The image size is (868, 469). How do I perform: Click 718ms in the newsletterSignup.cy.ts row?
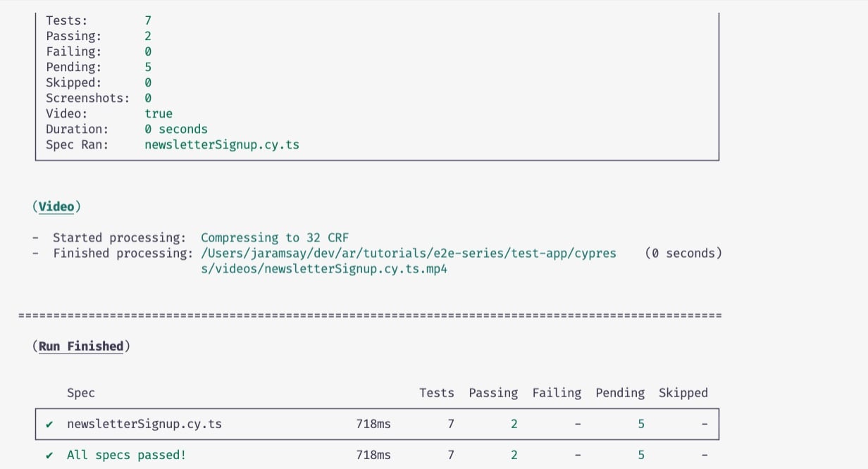(x=373, y=424)
